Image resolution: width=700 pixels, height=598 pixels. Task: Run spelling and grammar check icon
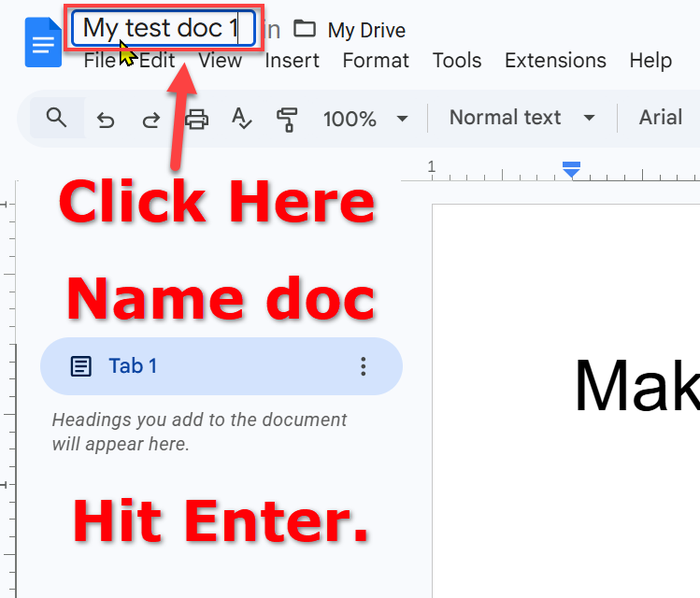click(x=241, y=119)
